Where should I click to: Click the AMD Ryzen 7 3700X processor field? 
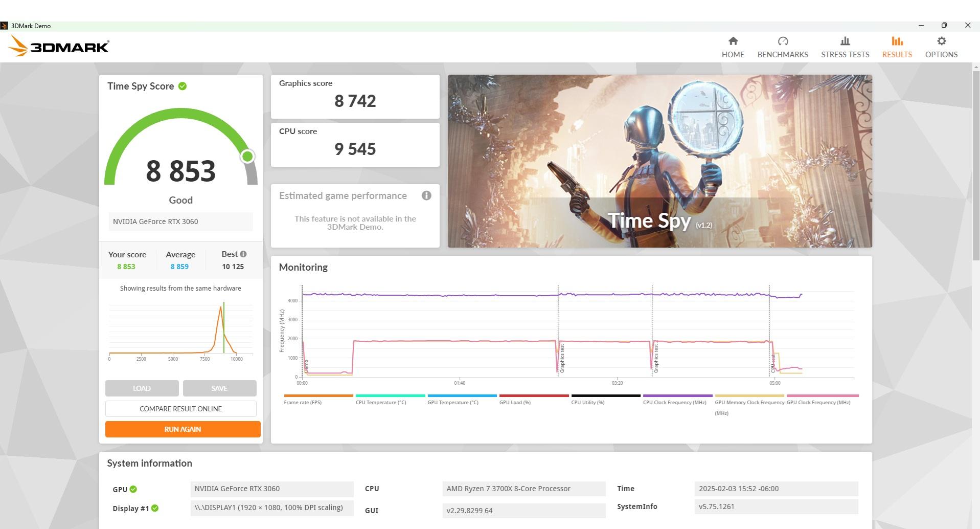[x=524, y=489]
